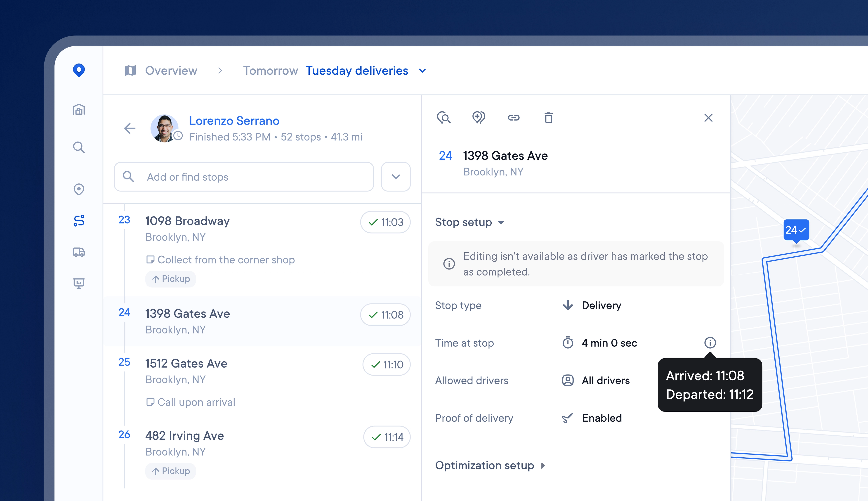This screenshot has width=868, height=501.
Task: Open the routes icon in sidebar
Action: click(79, 221)
